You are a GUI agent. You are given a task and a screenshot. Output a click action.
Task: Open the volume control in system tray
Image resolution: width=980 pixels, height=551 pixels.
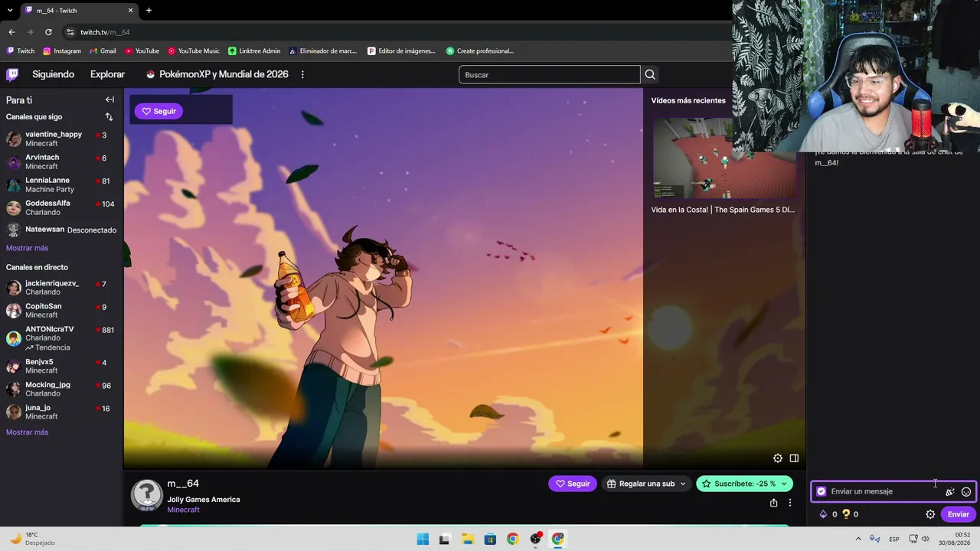(925, 539)
